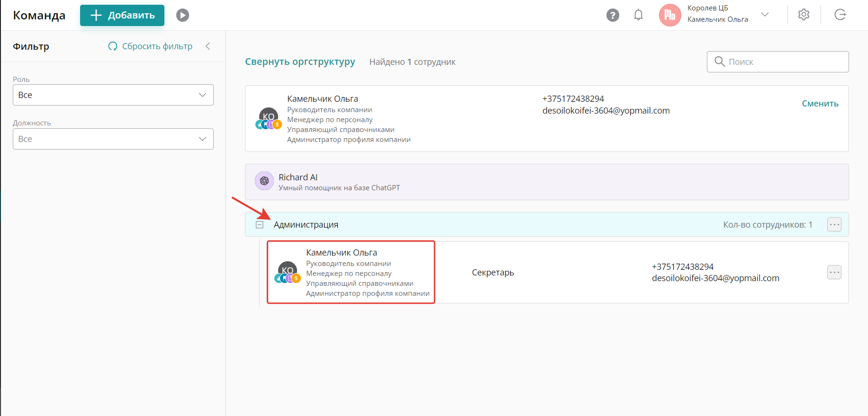Image resolution: width=868 pixels, height=416 pixels.
Task: Click Кол-во сотрудников: 1 label
Action: pos(768,225)
